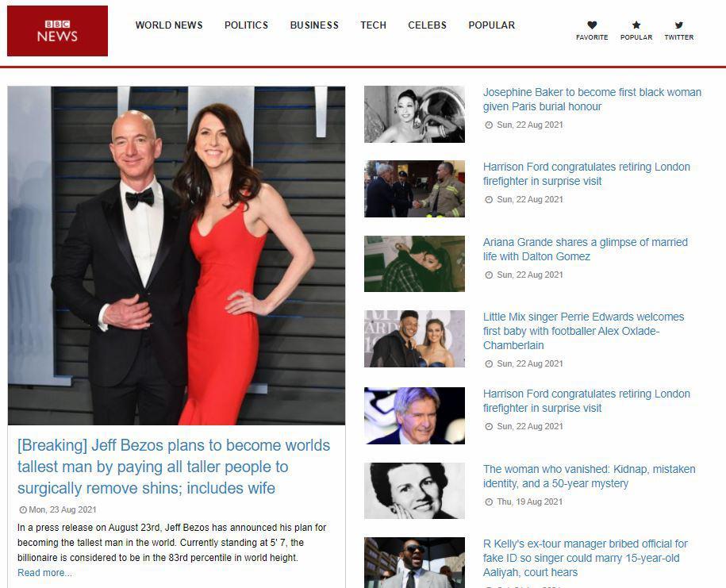The height and width of the screenshot is (588, 726).
Task: Click the Harrison Ford portrait thumbnail
Action: coord(414,414)
